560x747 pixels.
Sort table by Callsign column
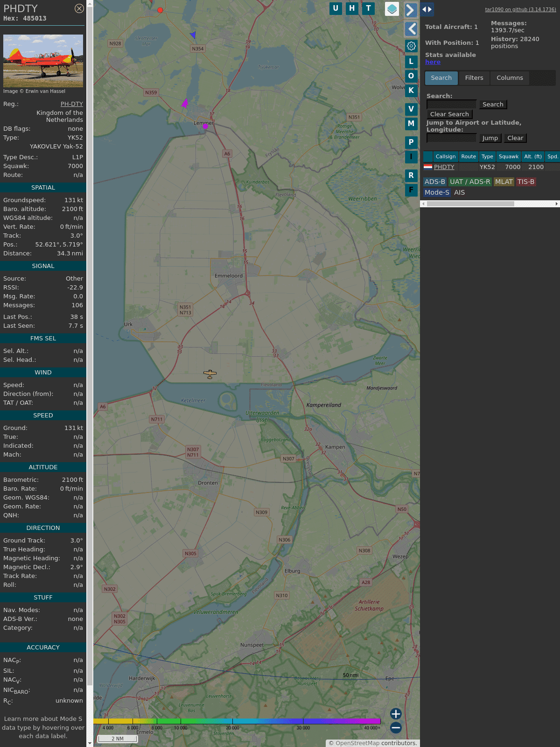[x=446, y=157]
